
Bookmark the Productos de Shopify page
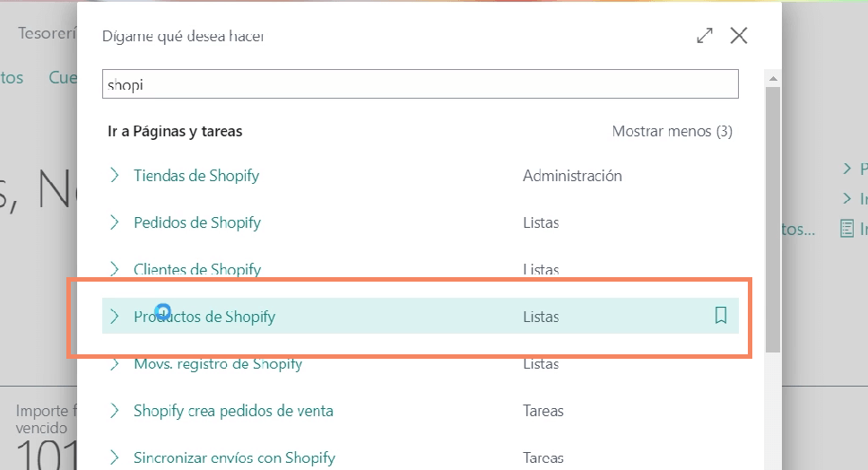(720, 316)
